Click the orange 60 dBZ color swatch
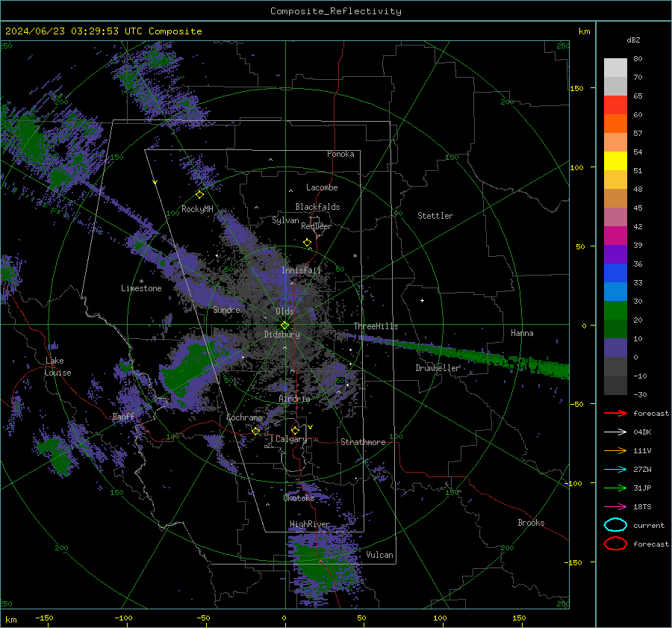The image size is (672, 628). [x=615, y=123]
